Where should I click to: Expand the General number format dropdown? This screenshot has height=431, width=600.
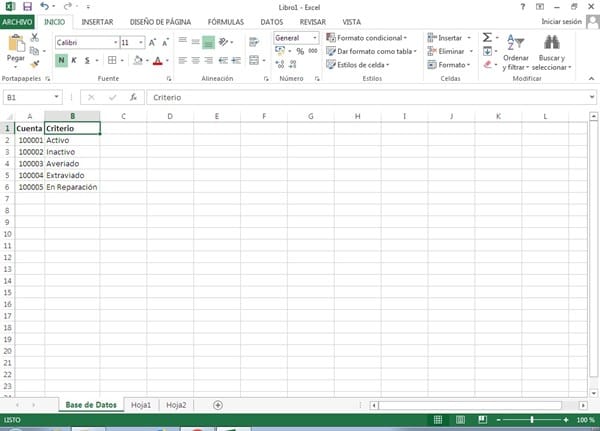coord(295,37)
